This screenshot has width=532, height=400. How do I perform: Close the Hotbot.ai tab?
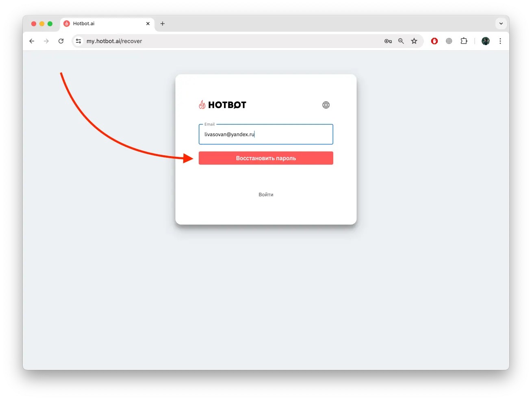(x=148, y=24)
